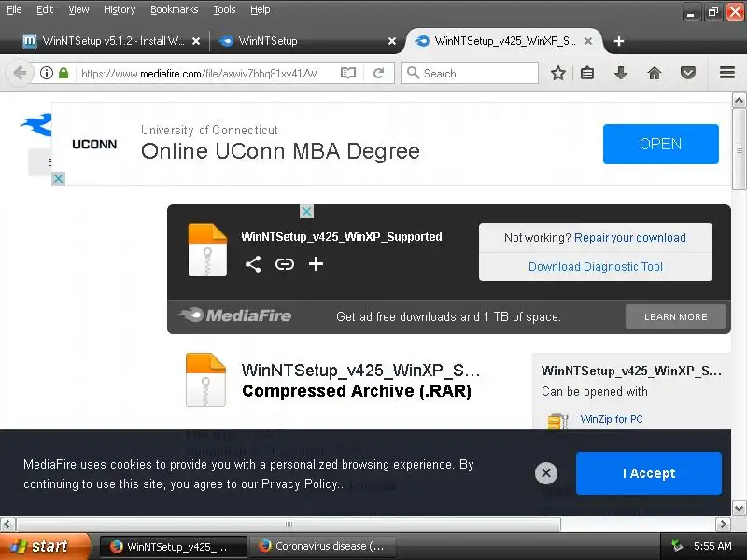Click the LEARN MORE button
Screen dimensions: 747x560
[x=675, y=316]
